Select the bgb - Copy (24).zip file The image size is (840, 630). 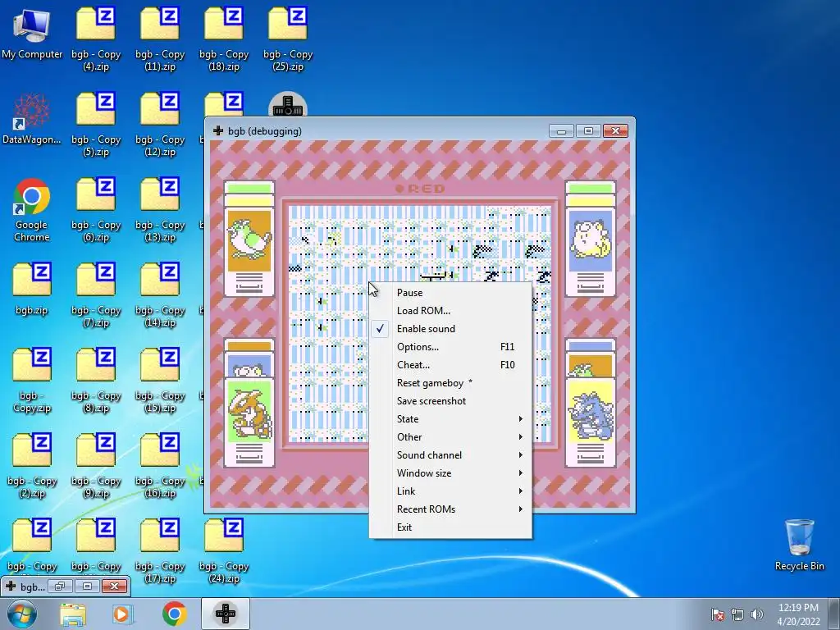tap(224, 551)
